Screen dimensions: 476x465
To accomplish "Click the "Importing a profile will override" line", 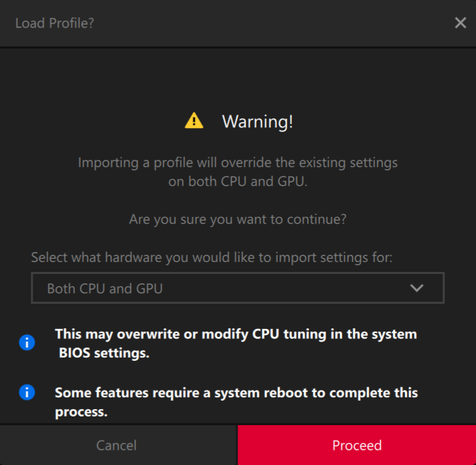I will click(237, 162).
